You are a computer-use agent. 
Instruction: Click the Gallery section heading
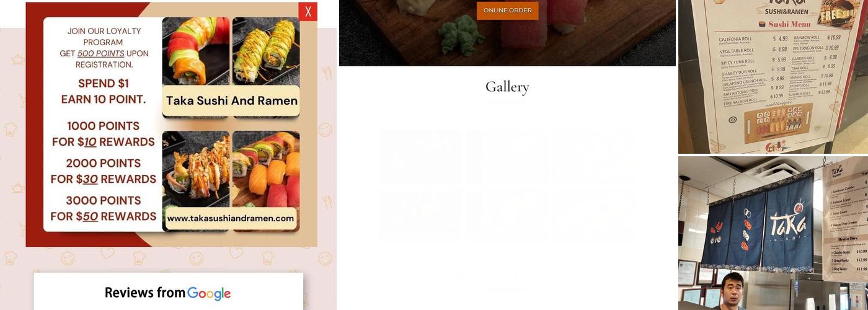pyautogui.click(x=507, y=87)
